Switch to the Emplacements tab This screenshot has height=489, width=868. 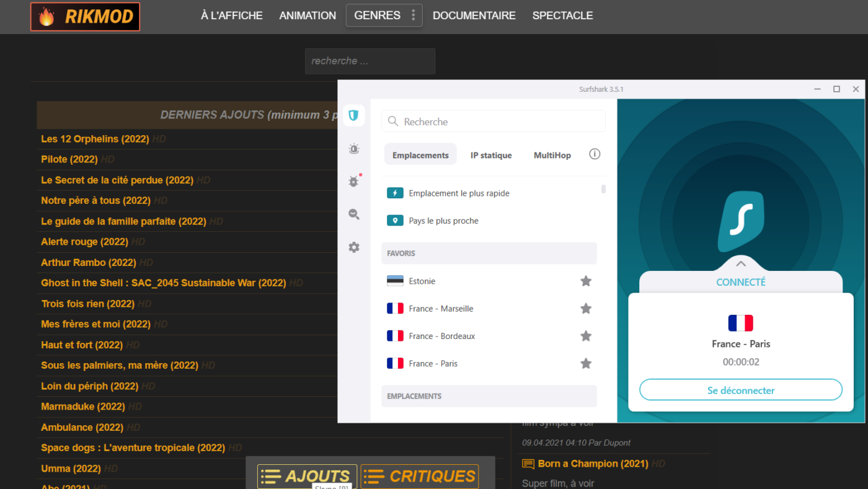click(x=420, y=155)
